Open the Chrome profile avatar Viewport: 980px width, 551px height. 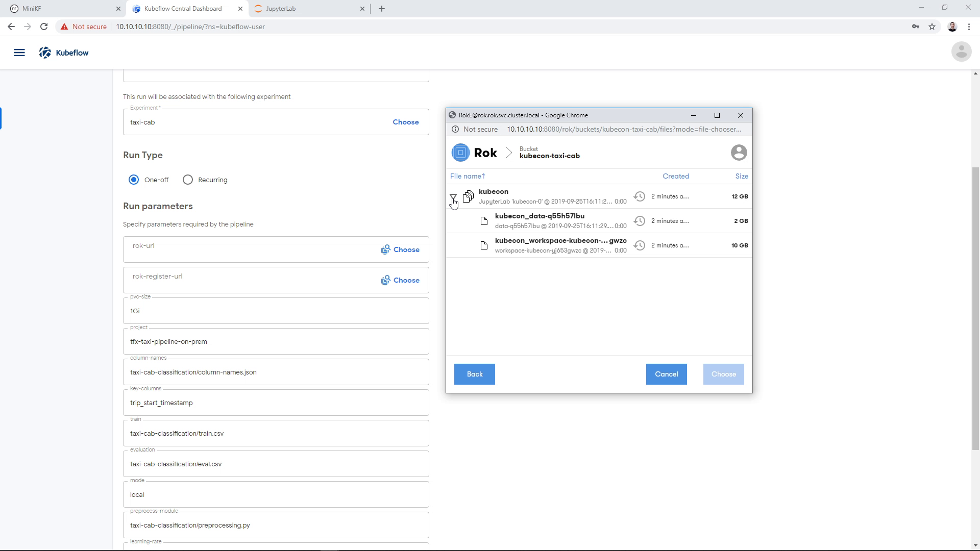952,27
